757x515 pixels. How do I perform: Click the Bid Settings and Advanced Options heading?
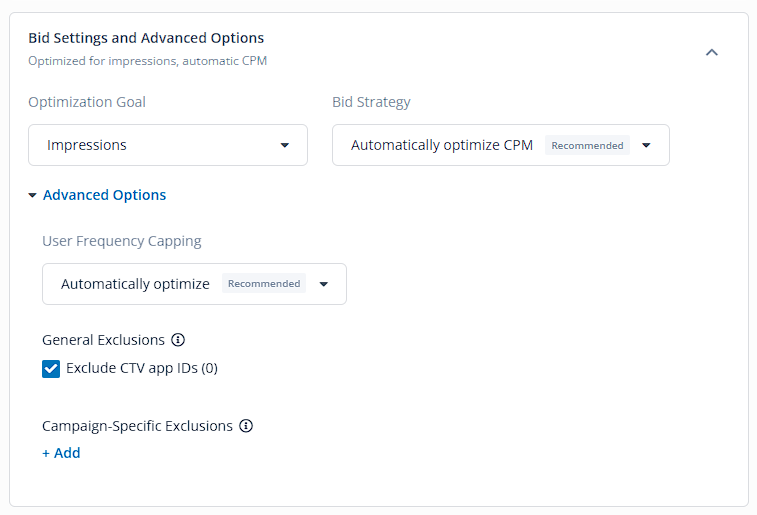(146, 38)
